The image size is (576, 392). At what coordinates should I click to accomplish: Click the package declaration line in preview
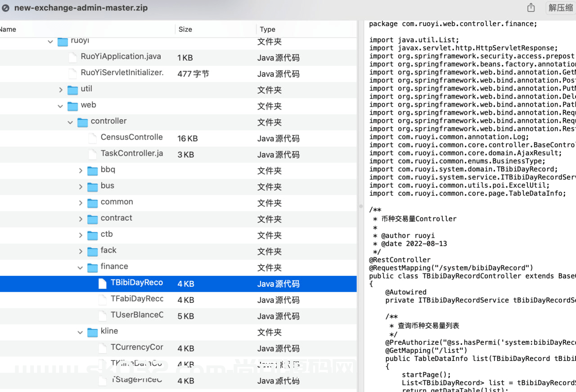[x=453, y=24]
